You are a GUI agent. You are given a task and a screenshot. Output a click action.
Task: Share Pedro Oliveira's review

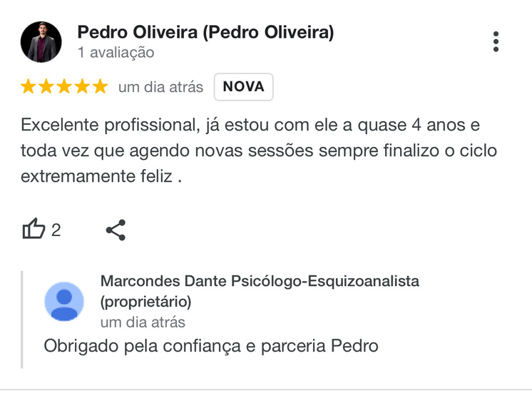tap(116, 230)
